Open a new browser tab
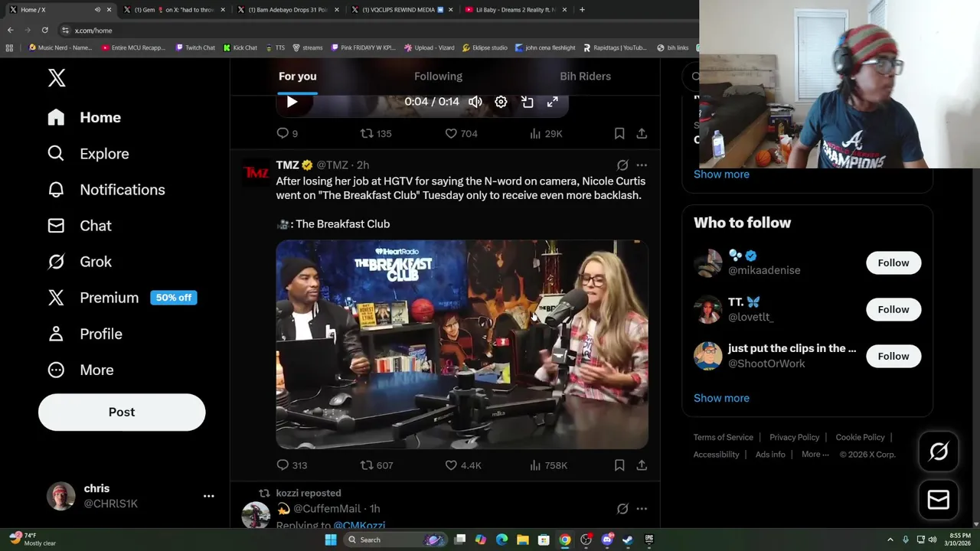This screenshot has width=980, height=551. tap(582, 10)
